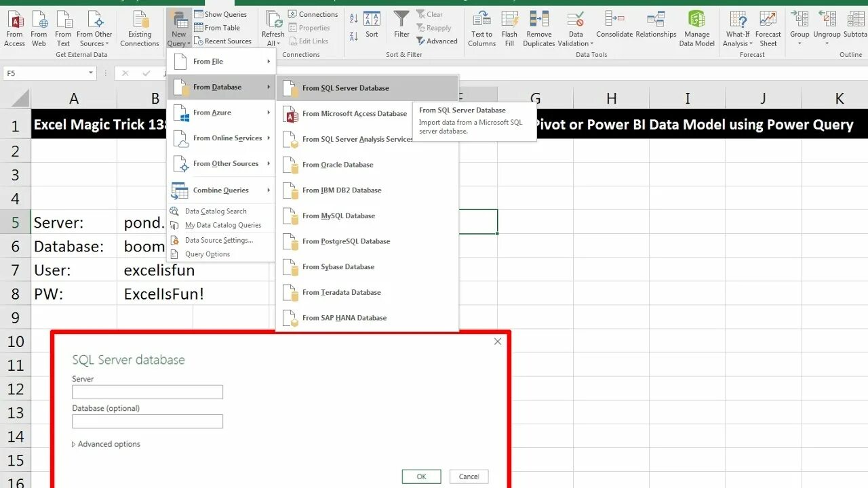Click From Access icon in ribbon

click(14, 29)
